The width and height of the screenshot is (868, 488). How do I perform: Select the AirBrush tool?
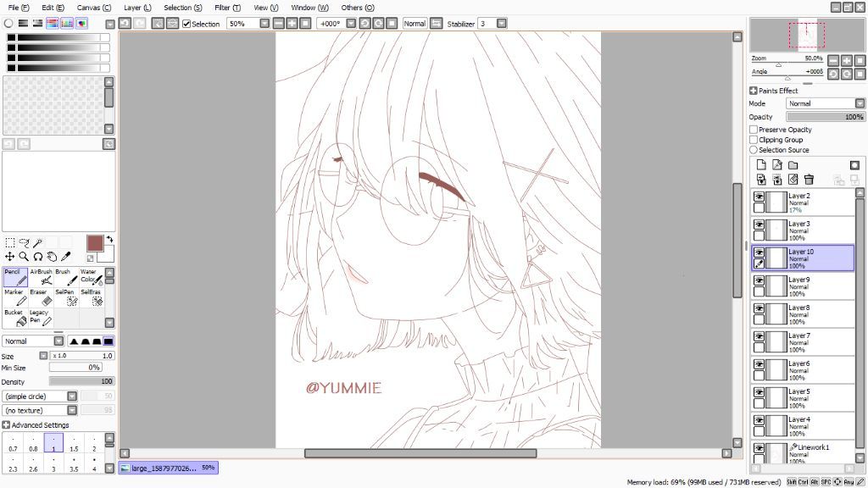41,277
